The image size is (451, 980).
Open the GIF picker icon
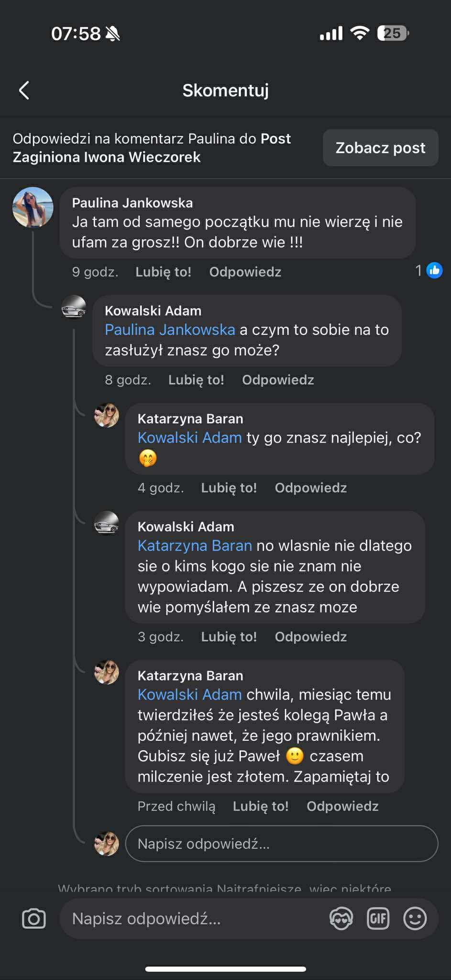(378, 918)
